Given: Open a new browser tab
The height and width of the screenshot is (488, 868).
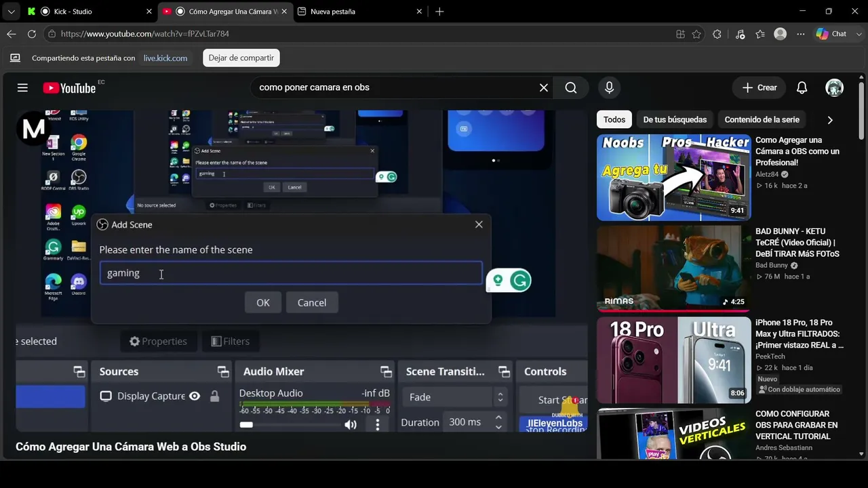Looking at the screenshot, I should click(x=439, y=12).
